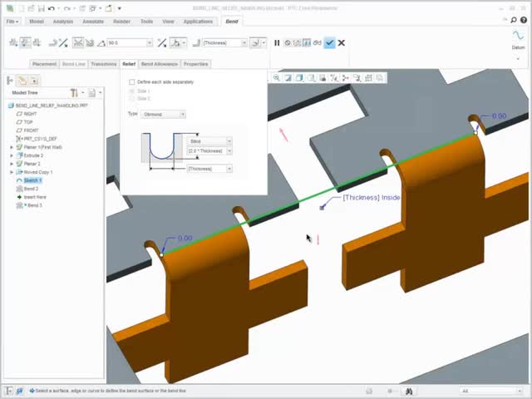This screenshot has width=532, height=399.
Task: Open the Help question mark icon
Action: [524, 20]
